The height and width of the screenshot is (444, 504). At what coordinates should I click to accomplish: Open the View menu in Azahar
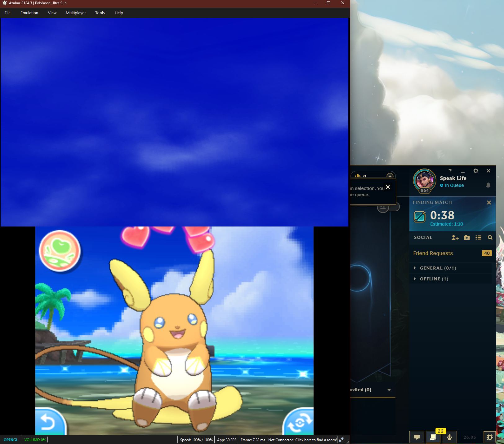coord(52,13)
